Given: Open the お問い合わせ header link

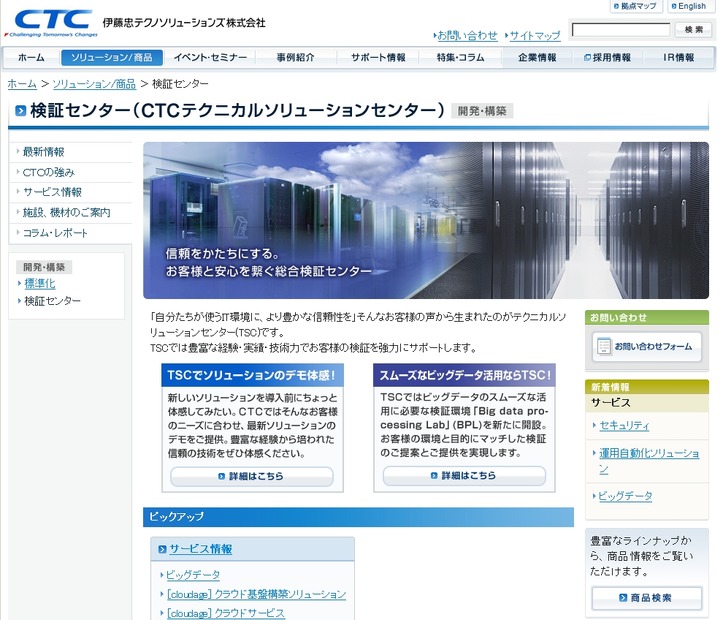Looking at the screenshot, I should pyautogui.click(x=466, y=35).
